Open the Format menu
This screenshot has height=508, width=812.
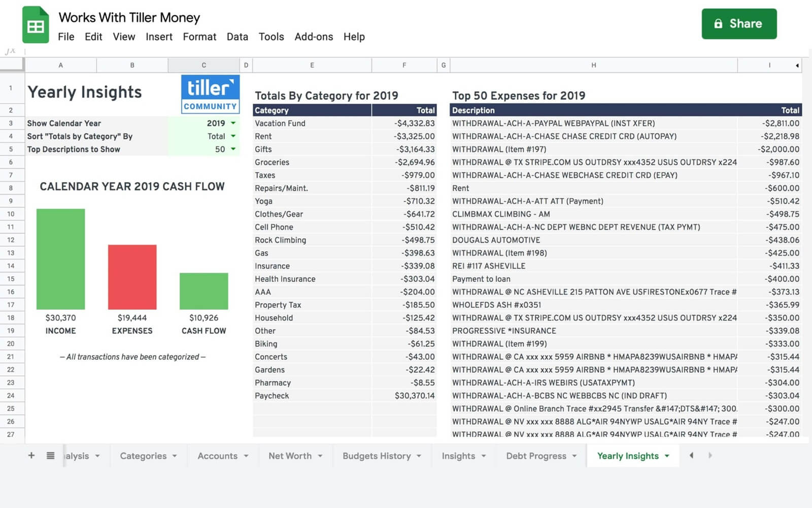199,37
